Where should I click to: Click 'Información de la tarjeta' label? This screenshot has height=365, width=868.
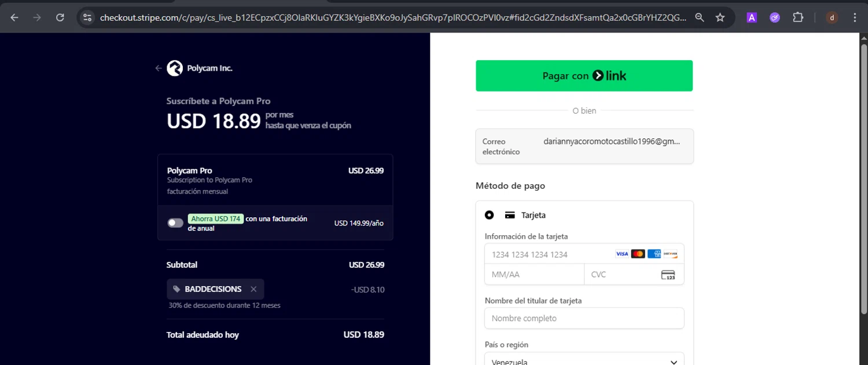click(526, 236)
